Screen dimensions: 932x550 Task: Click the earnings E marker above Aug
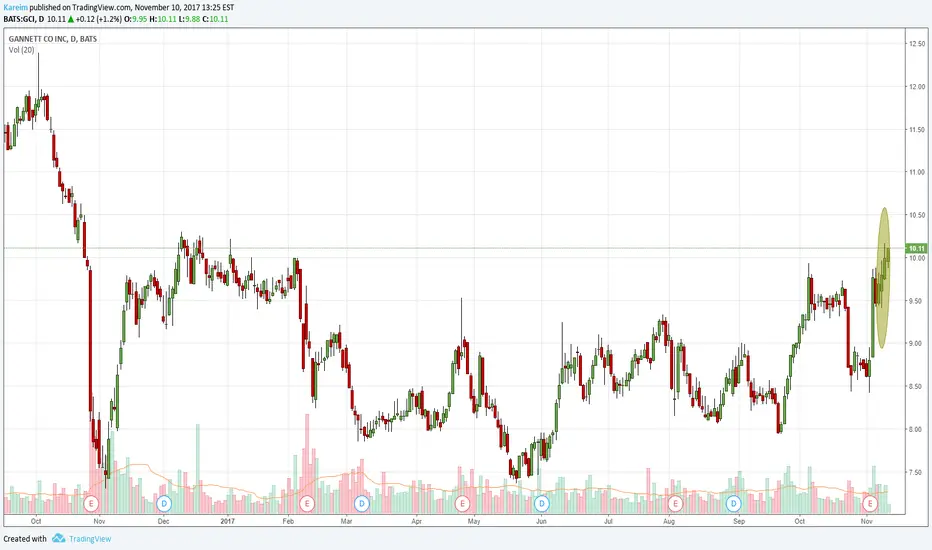(675, 504)
